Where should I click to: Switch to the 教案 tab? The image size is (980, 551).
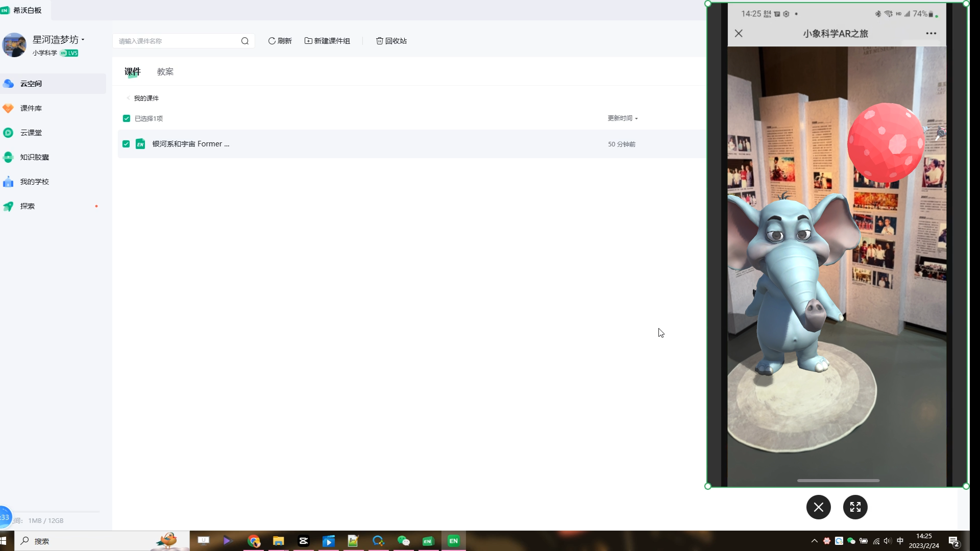[165, 72]
